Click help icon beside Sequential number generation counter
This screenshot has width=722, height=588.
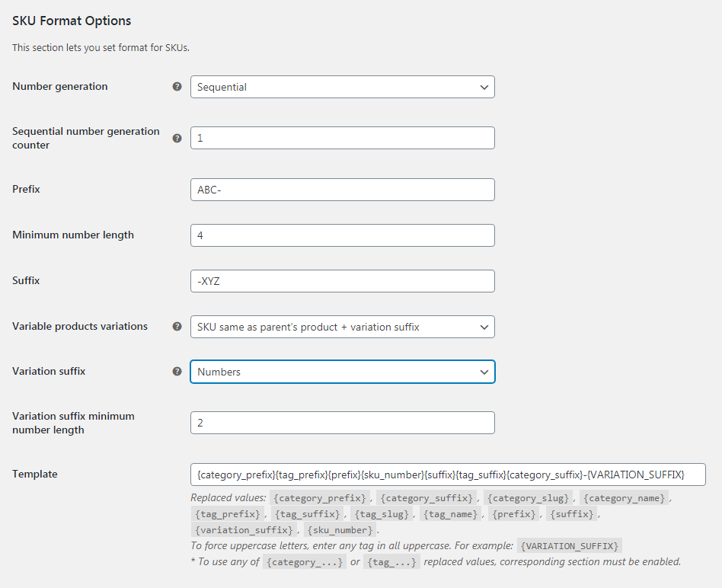177,138
